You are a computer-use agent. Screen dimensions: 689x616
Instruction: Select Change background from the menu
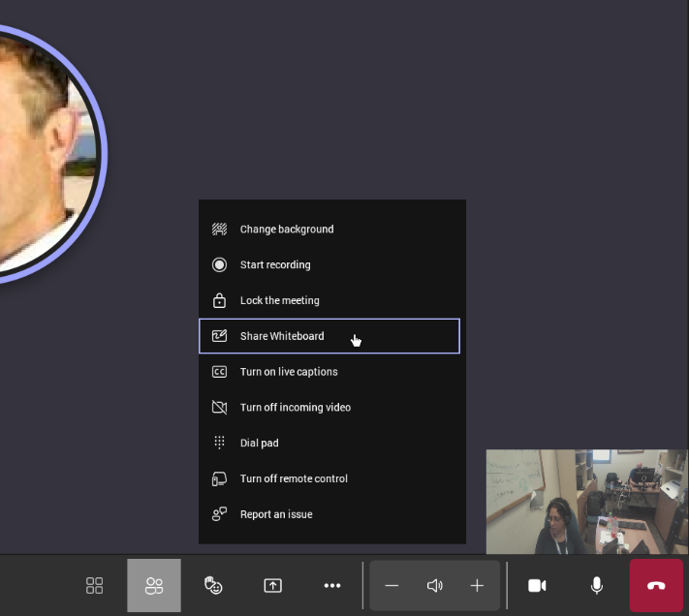tap(286, 230)
